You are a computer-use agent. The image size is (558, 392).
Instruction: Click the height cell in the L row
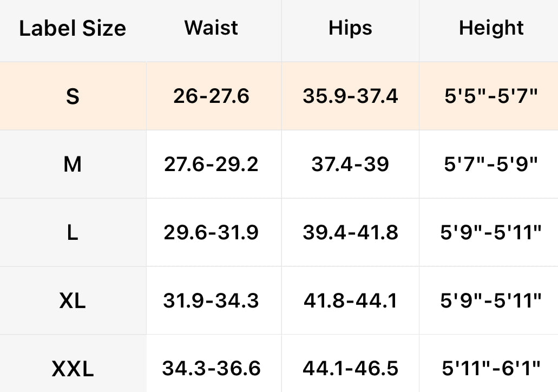click(x=491, y=232)
